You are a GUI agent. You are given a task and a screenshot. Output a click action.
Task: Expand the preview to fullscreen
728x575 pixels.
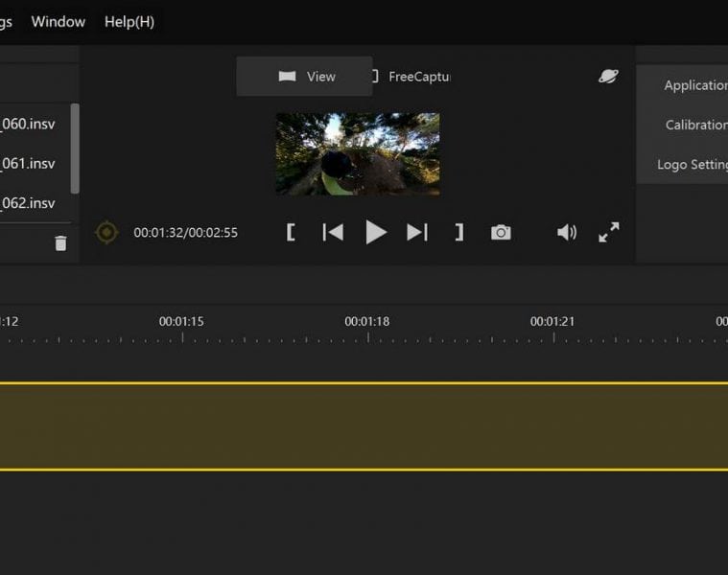tap(609, 232)
